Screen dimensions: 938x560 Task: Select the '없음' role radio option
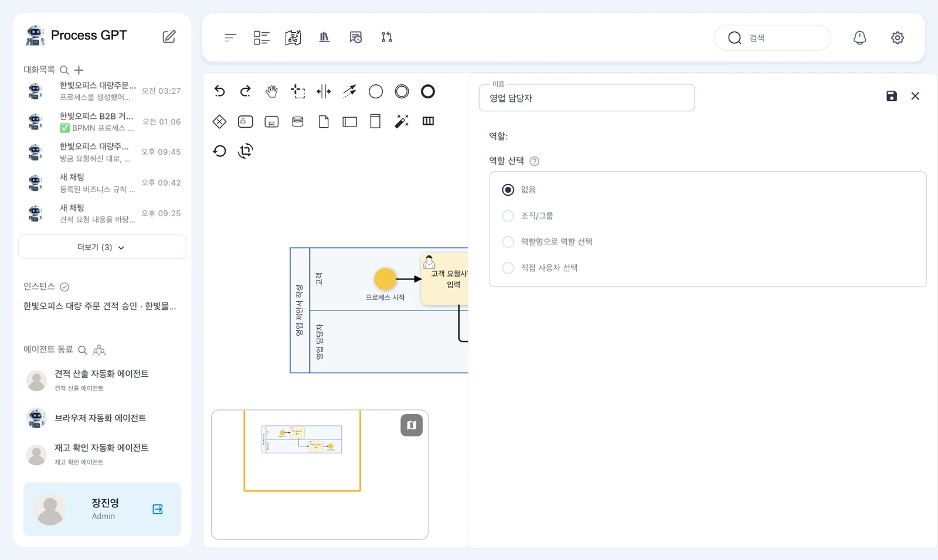[x=508, y=190]
